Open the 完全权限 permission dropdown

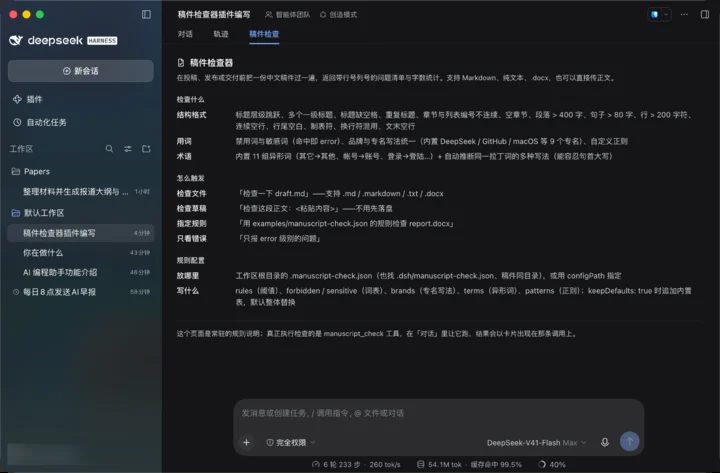[x=291, y=442]
